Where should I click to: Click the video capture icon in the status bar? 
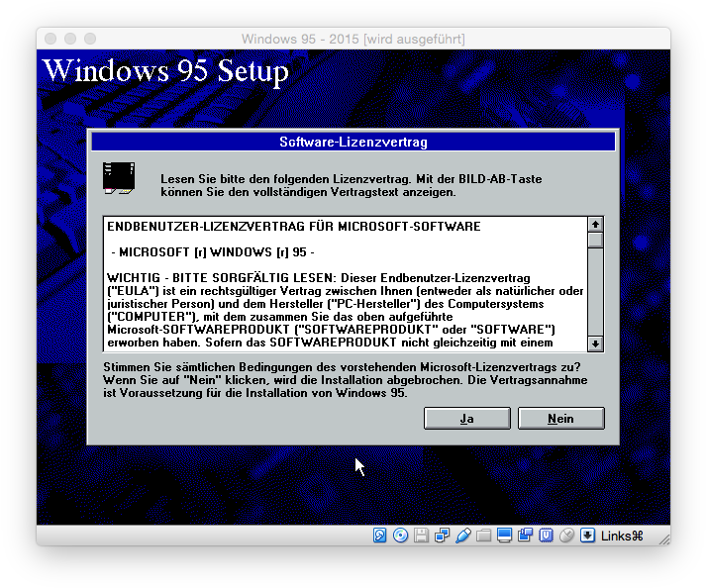(x=525, y=536)
